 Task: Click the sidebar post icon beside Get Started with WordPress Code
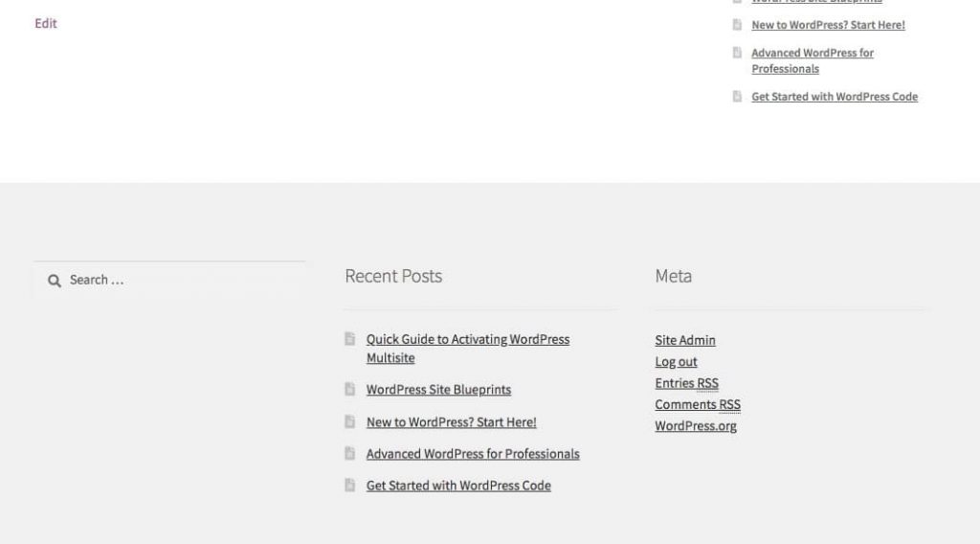737,97
